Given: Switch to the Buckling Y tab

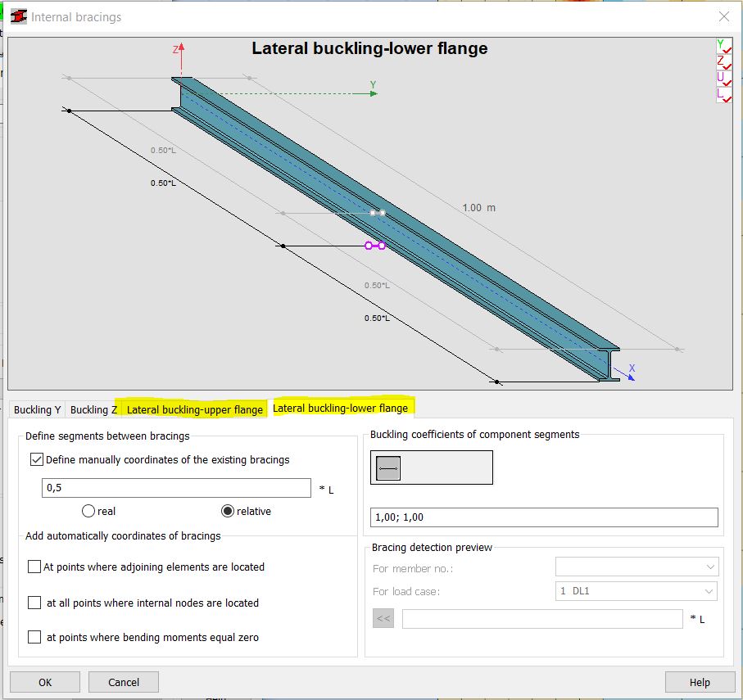Looking at the screenshot, I should coord(35,409).
